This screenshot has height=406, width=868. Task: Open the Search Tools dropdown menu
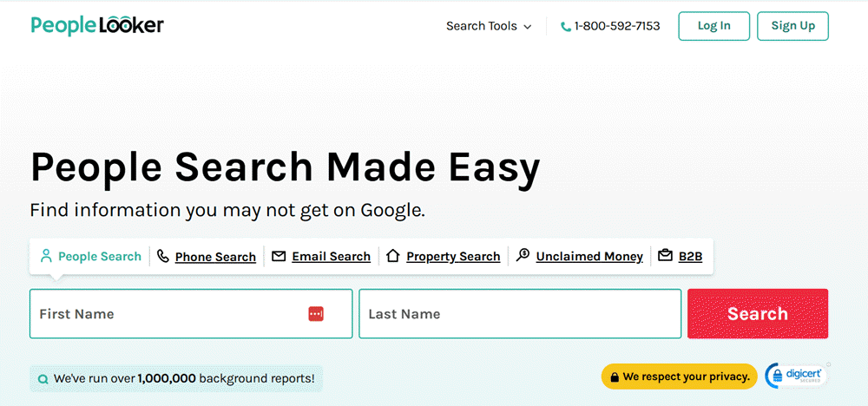point(482,26)
